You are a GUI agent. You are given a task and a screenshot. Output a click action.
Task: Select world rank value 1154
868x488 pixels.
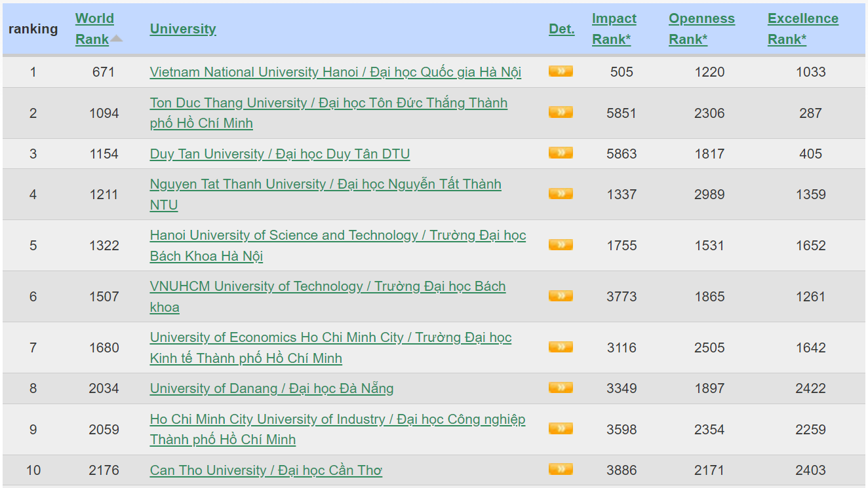(104, 154)
